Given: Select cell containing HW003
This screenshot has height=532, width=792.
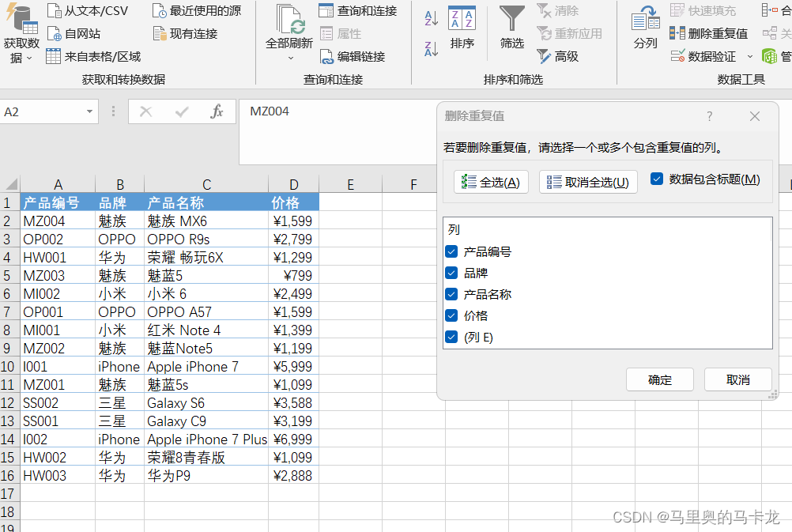Looking at the screenshot, I should 58,475.
